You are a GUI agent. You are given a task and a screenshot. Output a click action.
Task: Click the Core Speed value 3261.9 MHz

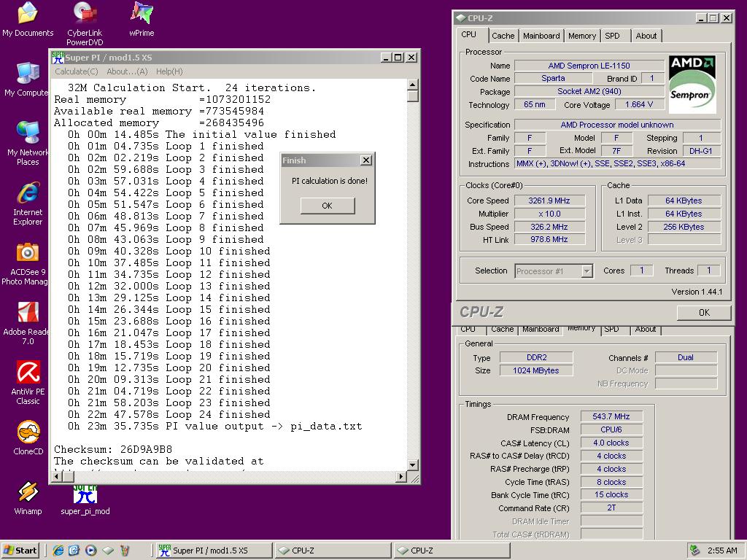pos(549,201)
